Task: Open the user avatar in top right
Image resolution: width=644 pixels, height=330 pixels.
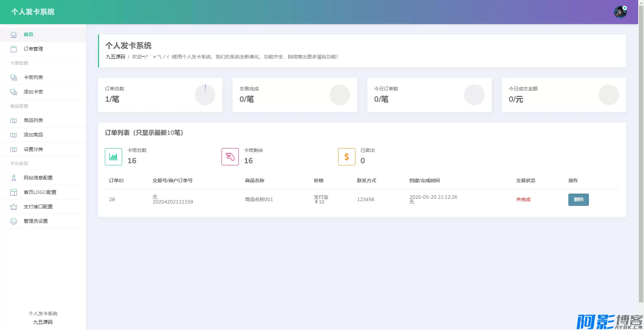Action: coord(620,12)
